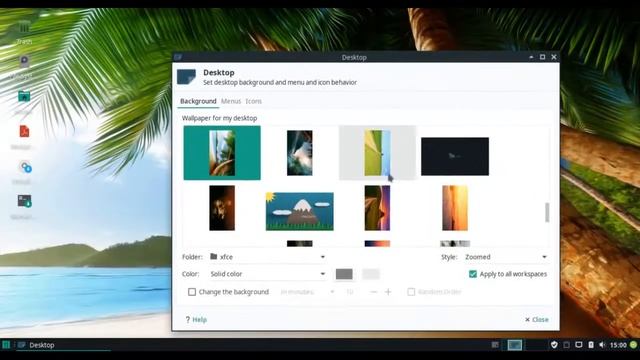This screenshot has width=640, height=360.
Task: Open the application menu on the taskbar
Action: 6,345
